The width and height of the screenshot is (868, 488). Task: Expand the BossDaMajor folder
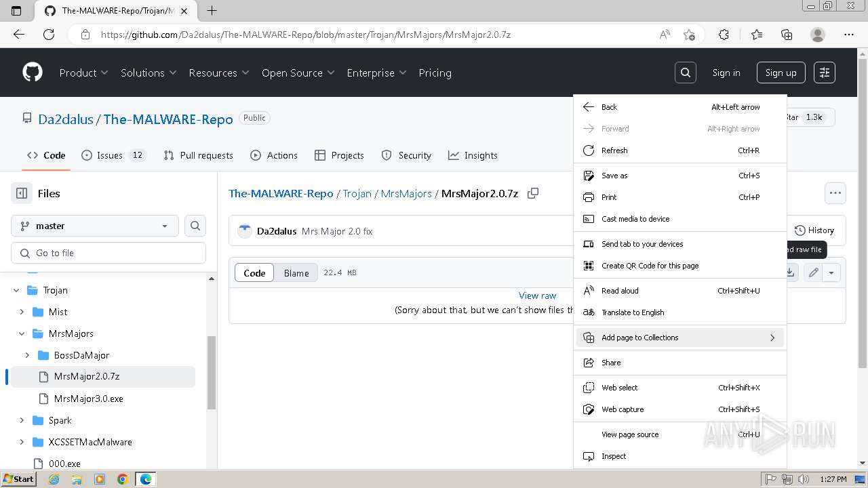pyautogui.click(x=27, y=355)
